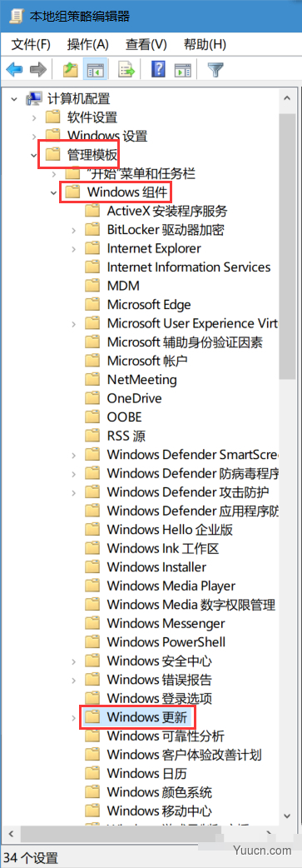The height and width of the screenshot is (868, 302).
Task: Click the Up one level folder icon
Action: click(70, 70)
